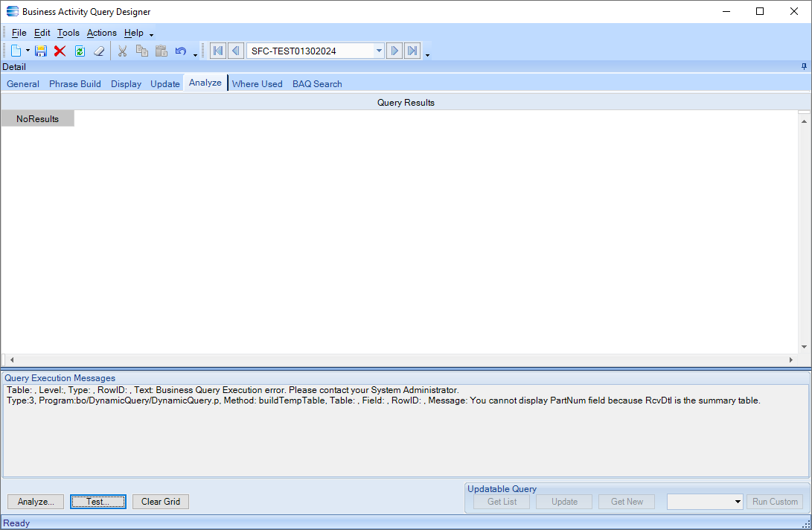Click the results grid scroll up arrow
The image size is (812, 530).
(804, 121)
